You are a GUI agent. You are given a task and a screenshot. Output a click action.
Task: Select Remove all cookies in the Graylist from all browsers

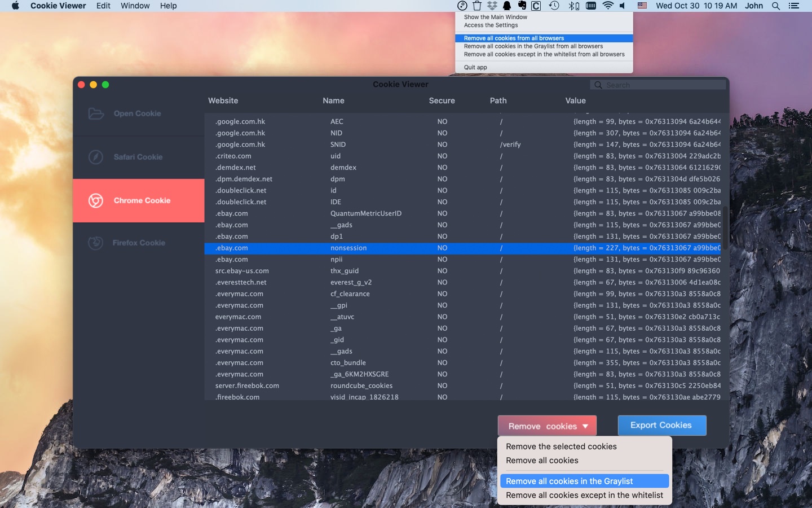[544, 46]
